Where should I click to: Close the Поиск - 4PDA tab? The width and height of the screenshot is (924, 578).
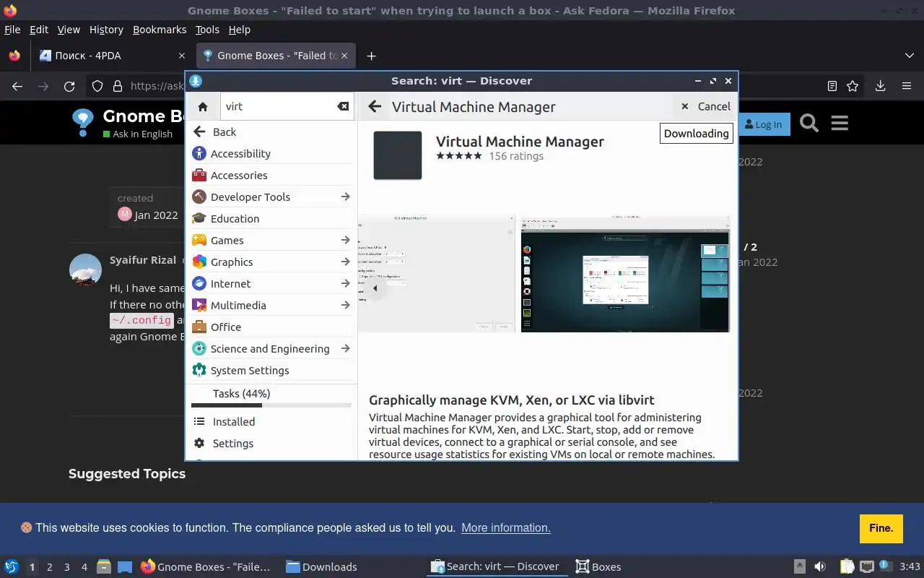click(x=181, y=56)
